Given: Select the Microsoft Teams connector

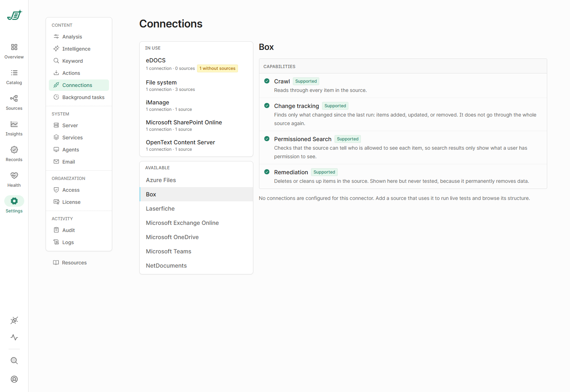Looking at the screenshot, I should [x=196, y=251].
